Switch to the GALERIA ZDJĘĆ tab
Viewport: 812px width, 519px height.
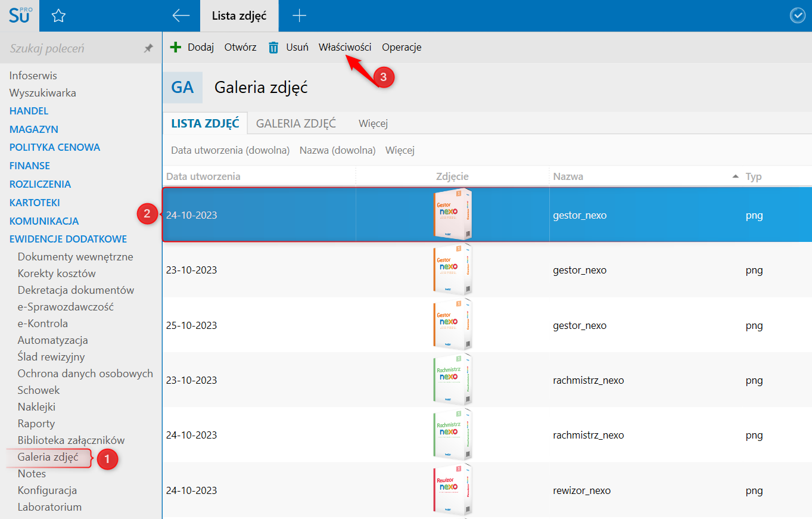click(x=296, y=123)
